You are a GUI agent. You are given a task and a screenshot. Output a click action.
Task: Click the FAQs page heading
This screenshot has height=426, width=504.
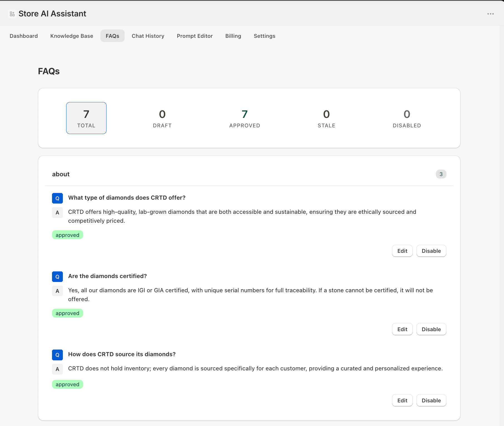coord(49,71)
